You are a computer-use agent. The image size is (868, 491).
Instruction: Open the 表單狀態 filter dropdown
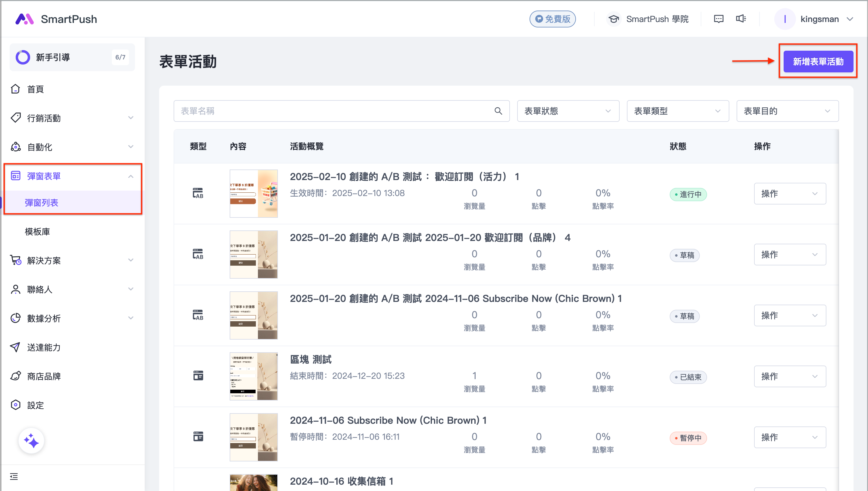568,111
